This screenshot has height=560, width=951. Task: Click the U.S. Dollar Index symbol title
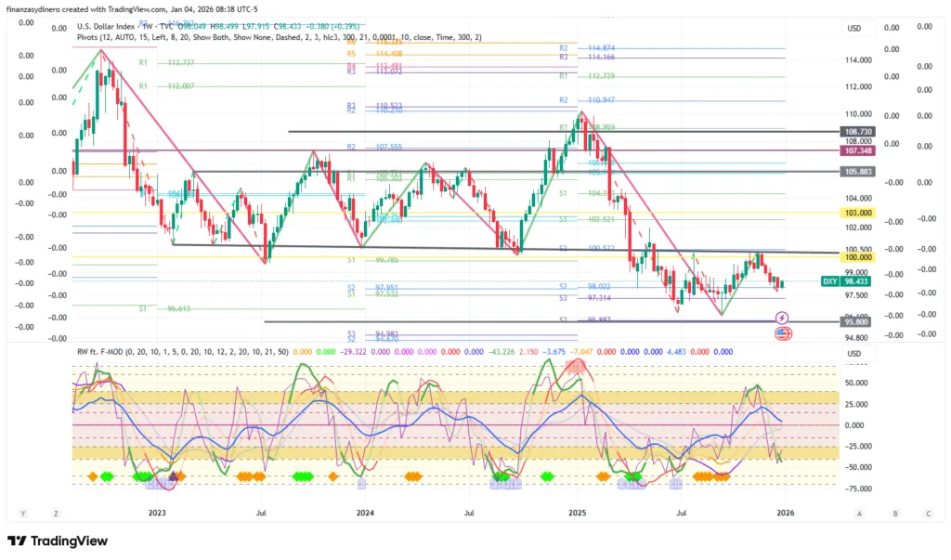[110, 27]
